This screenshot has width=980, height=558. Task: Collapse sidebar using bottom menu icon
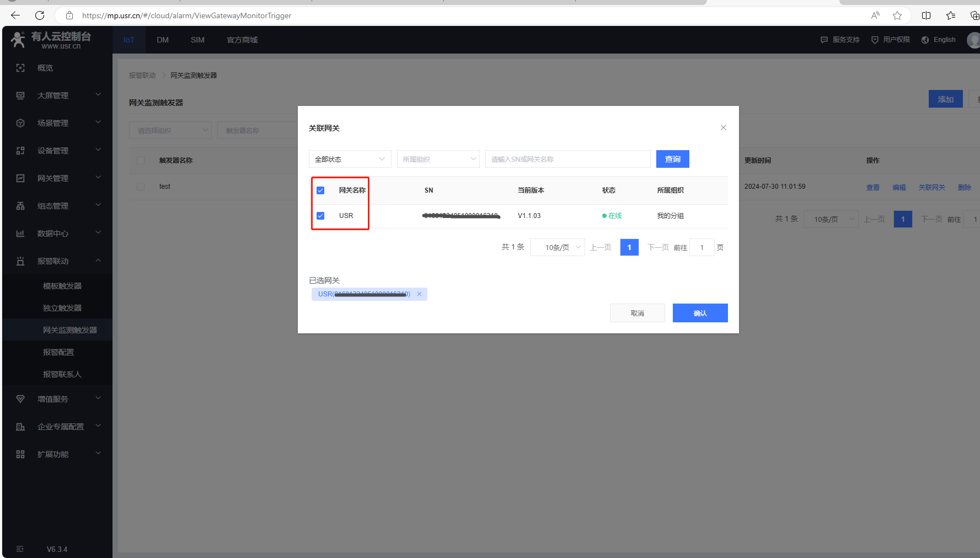(20, 549)
